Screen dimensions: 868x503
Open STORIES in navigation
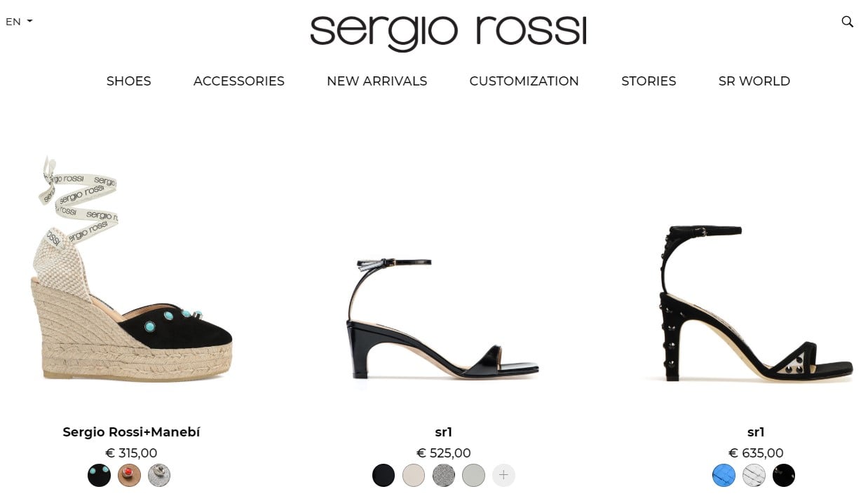(649, 81)
